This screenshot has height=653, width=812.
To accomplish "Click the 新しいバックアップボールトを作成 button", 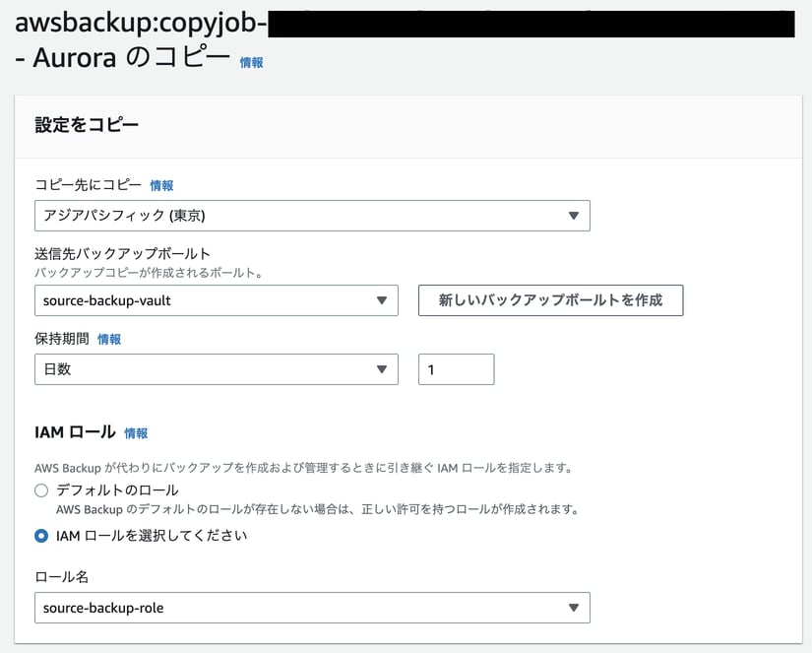I will 550,300.
